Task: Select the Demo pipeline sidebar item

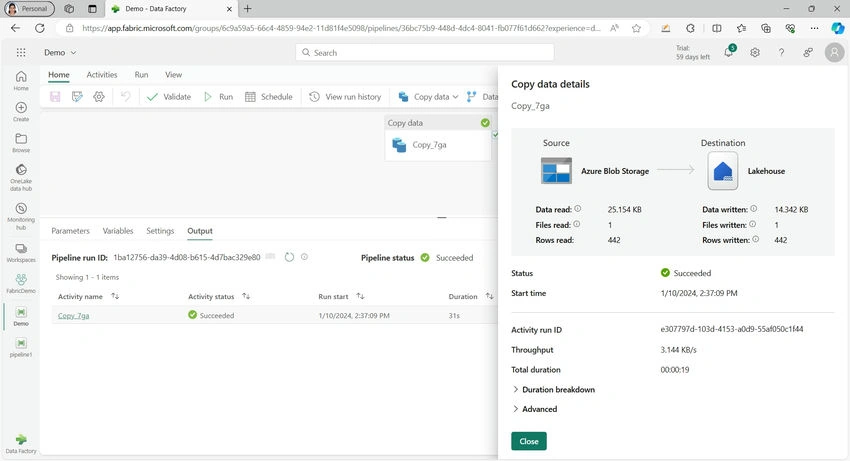Action: click(21, 316)
